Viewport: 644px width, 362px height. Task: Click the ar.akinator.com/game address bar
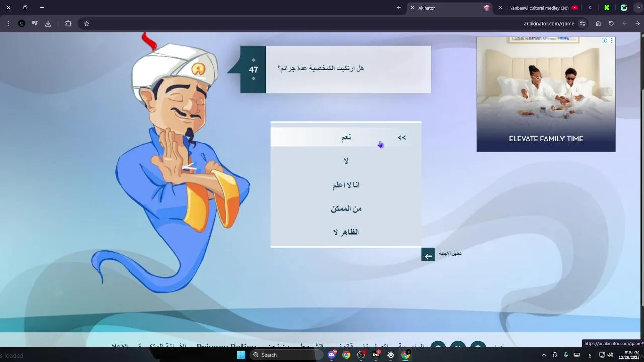click(548, 23)
